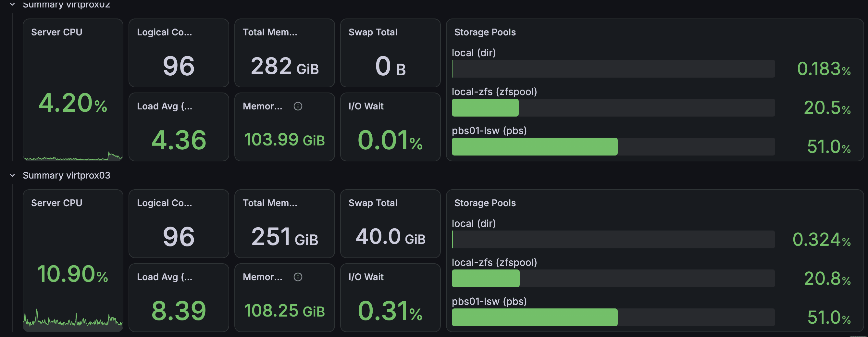Select the 0.324% local (dir) value

coord(822,240)
